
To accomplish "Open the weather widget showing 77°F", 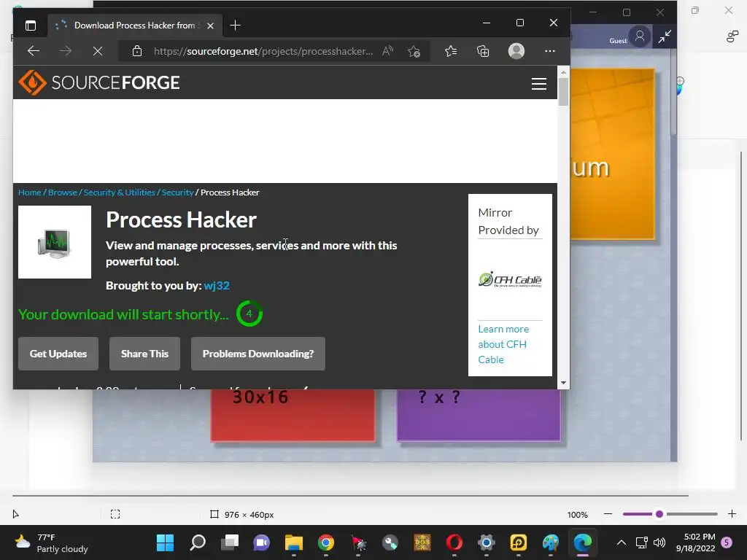I will point(52,542).
